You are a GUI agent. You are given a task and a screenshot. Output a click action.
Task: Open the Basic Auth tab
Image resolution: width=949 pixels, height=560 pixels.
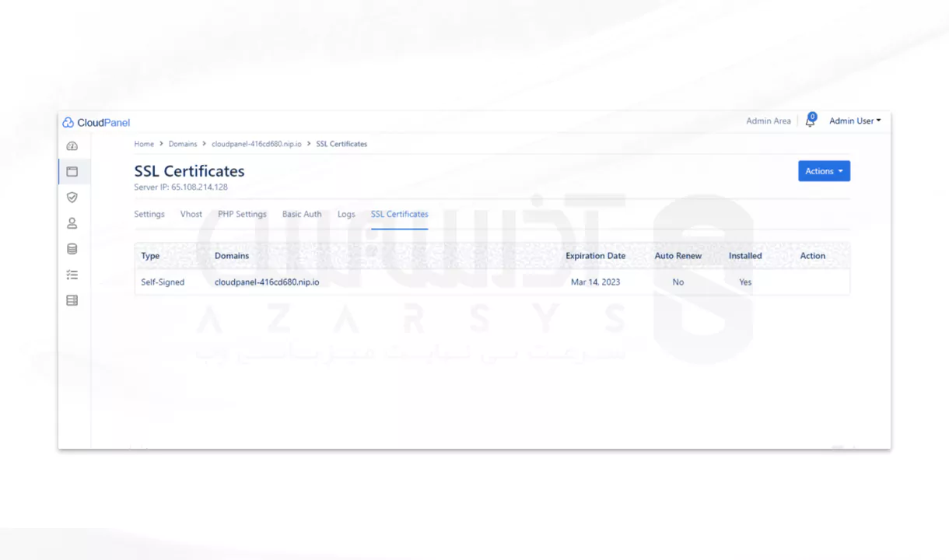[x=302, y=214]
